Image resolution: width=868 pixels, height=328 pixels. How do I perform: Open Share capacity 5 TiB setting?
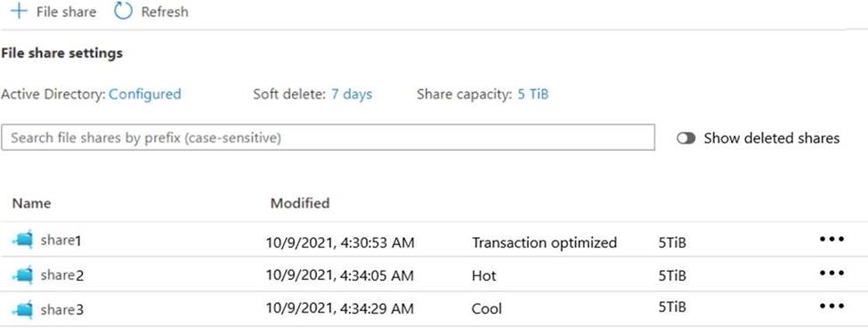(532, 94)
